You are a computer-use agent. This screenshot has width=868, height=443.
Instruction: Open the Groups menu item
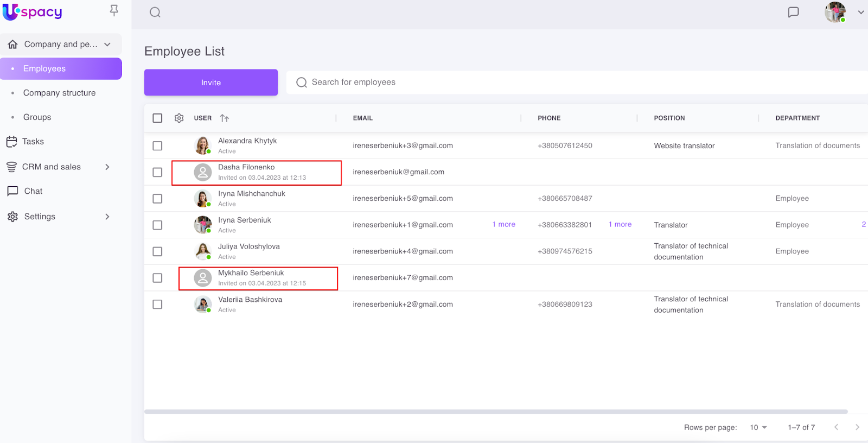[37, 117]
